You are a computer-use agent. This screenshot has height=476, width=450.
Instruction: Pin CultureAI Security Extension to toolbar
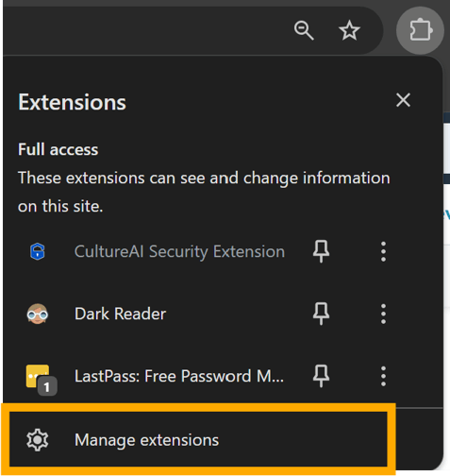(x=321, y=251)
